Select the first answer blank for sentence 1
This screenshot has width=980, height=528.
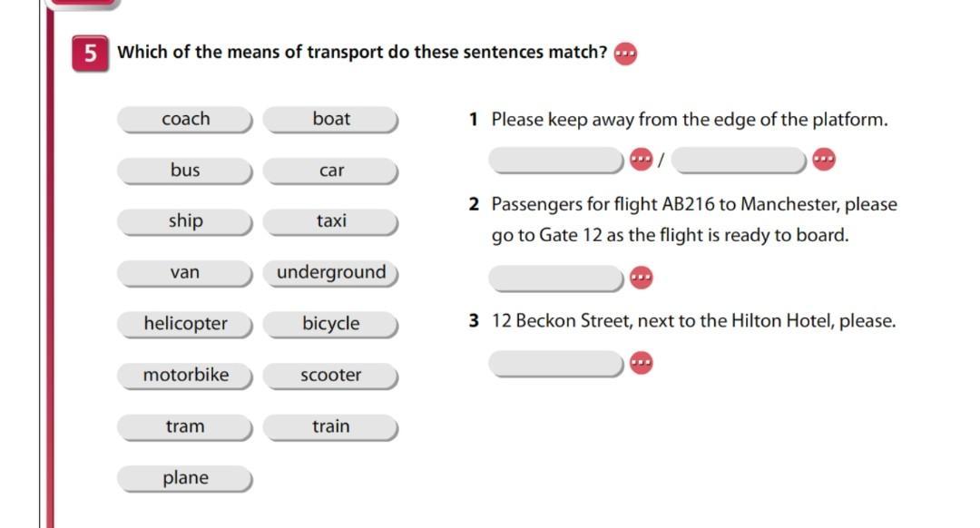tap(555, 160)
